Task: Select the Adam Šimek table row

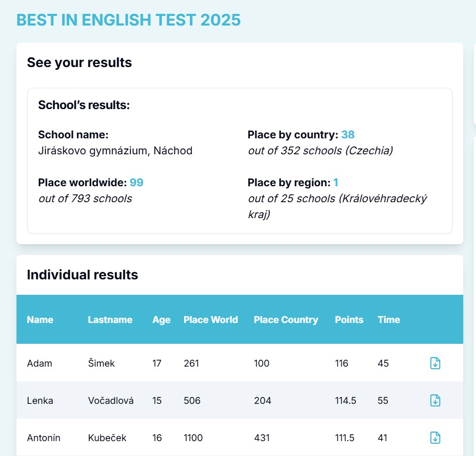Action: (x=213, y=363)
